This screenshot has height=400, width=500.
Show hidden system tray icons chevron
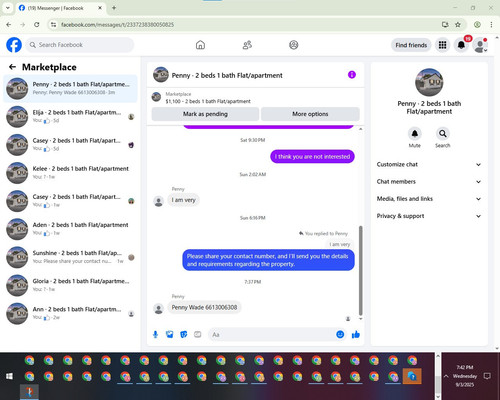tap(446, 376)
